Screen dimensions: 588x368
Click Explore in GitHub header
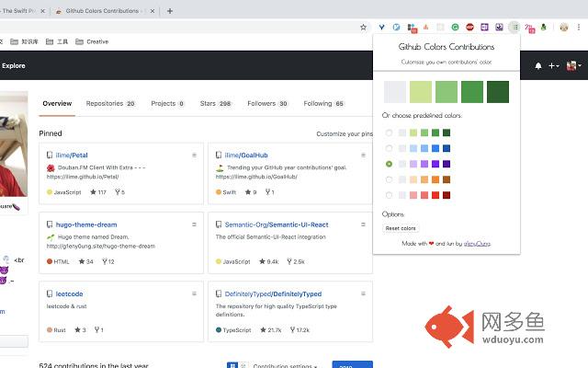[14, 65]
